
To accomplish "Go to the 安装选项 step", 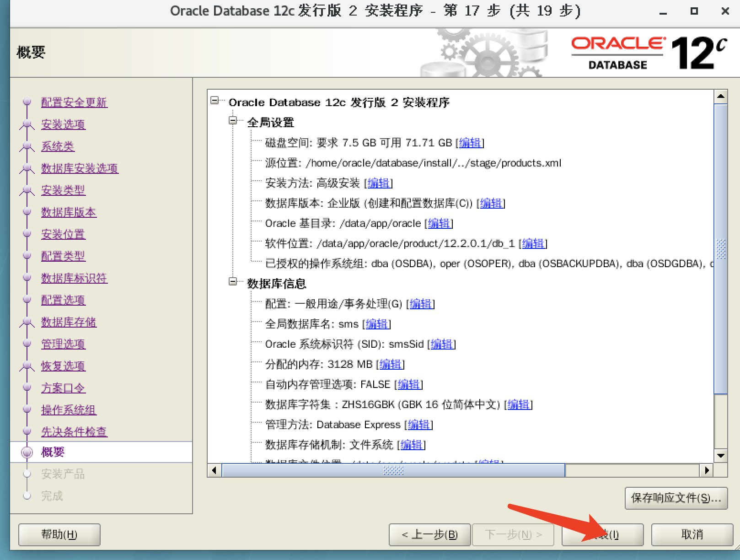I will (x=63, y=124).
